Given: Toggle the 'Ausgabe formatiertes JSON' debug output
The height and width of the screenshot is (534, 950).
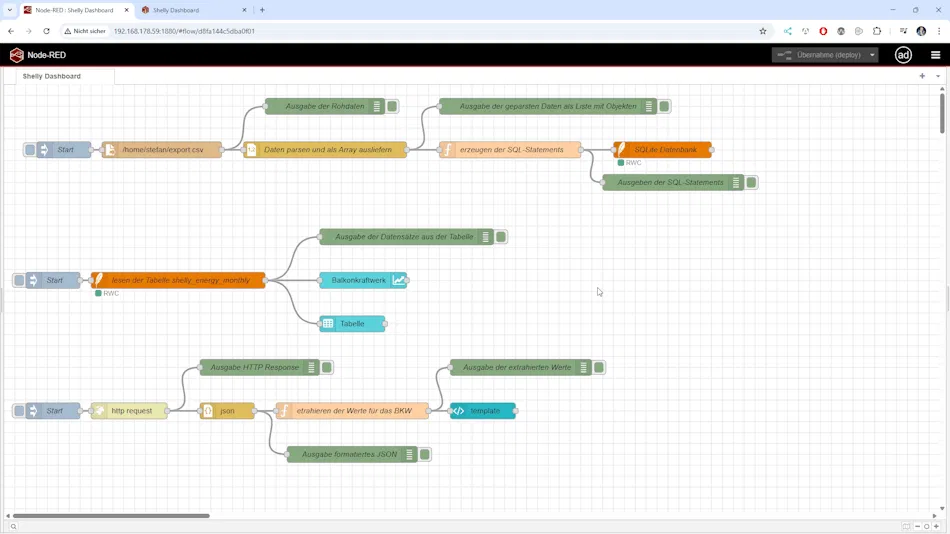Looking at the screenshot, I should pyautogui.click(x=425, y=455).
